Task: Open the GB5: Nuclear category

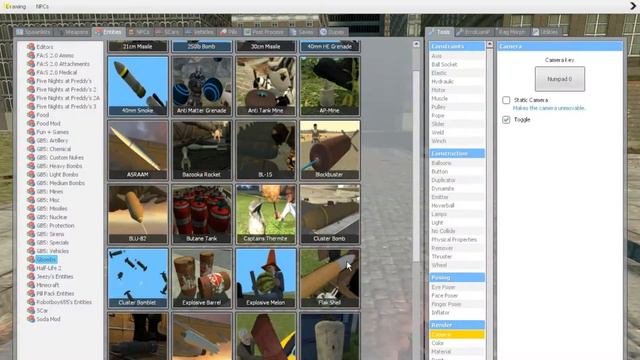Action: 51,217
